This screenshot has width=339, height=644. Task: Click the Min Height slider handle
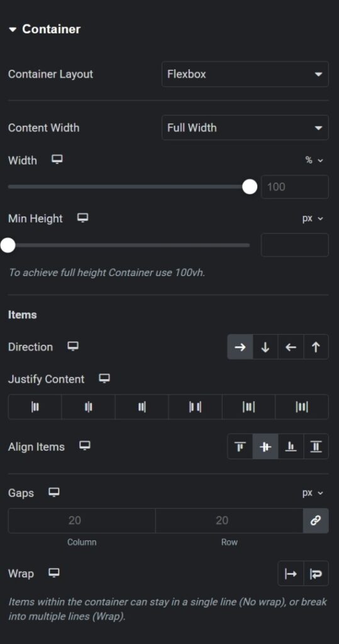click(8, 246)
